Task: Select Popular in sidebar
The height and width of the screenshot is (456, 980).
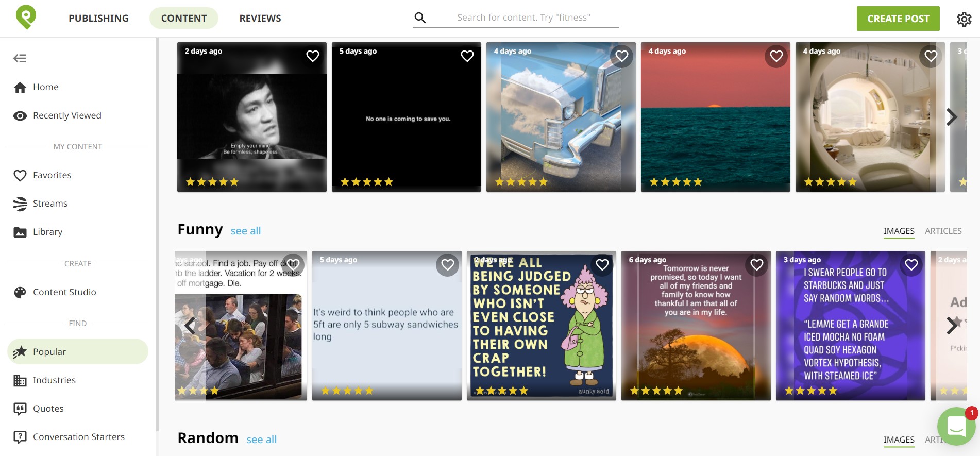Action: click(x=78, y=352)
